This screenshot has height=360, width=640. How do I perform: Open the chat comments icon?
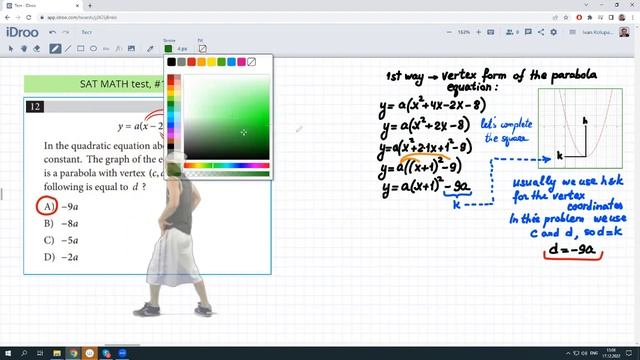click(528, 32)
